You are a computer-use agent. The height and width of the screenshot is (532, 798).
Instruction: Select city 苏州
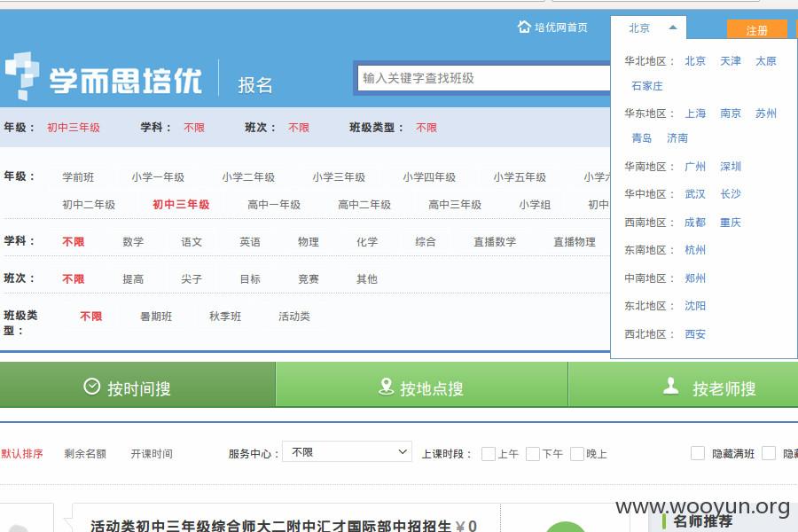pos(766,113)
